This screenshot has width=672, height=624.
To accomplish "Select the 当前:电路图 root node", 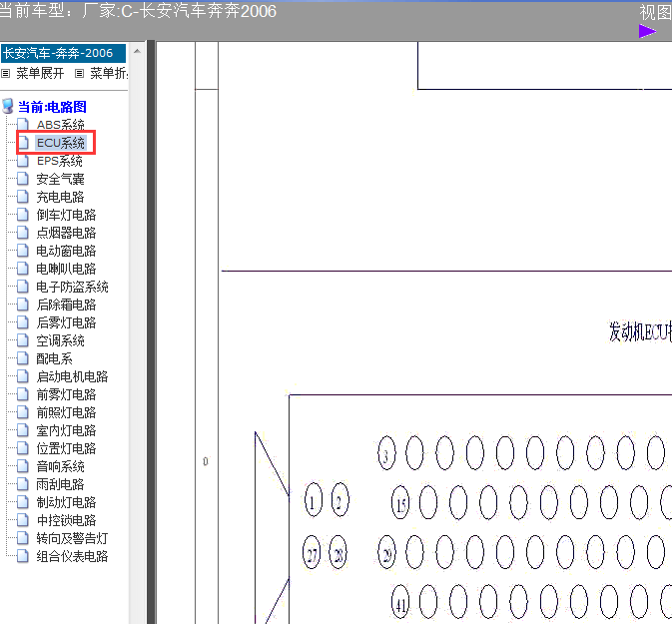I will (x=52, y=107).
